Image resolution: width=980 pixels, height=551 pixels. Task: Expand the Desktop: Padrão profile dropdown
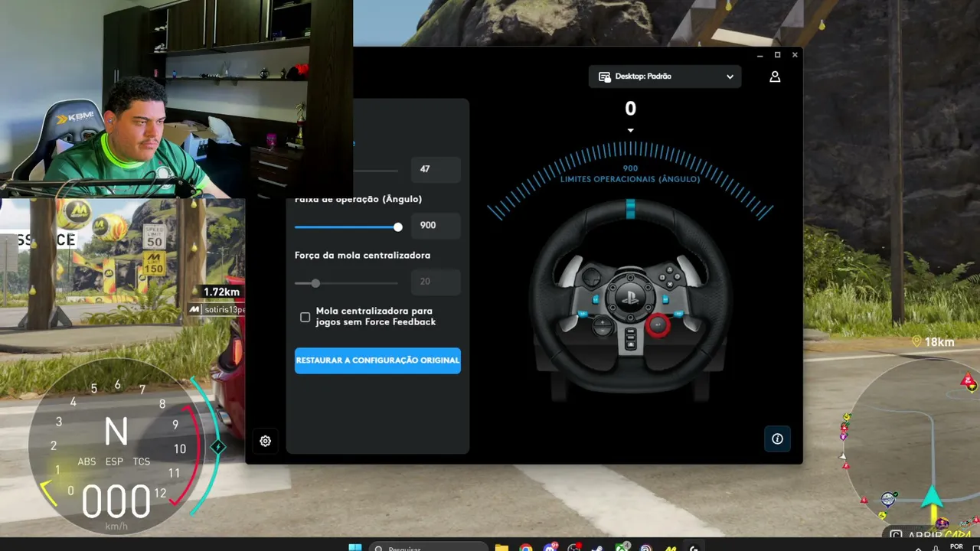click(665, 77)
